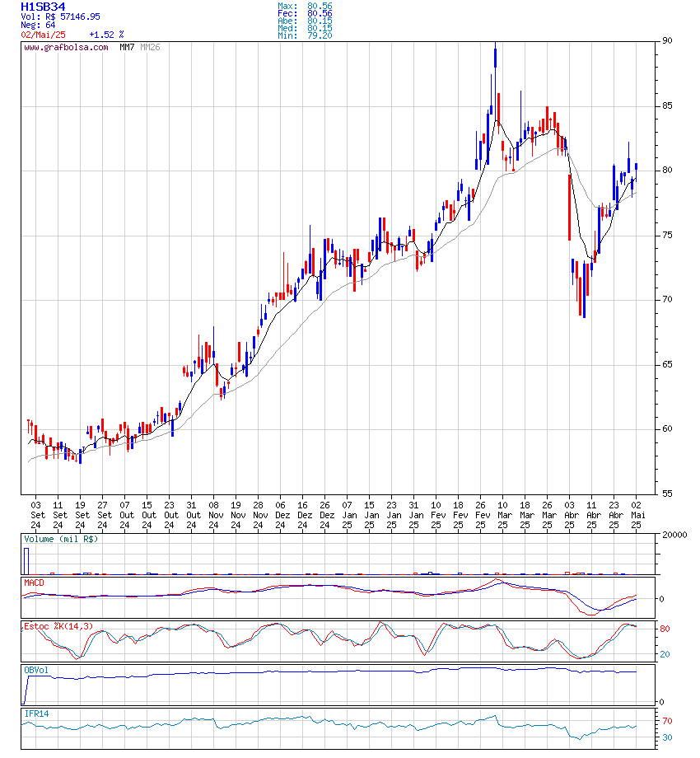The width and height of the screenshot is (700, 758).
Task: Click the 11 Abr 25 date label
Action: (592, 515)
